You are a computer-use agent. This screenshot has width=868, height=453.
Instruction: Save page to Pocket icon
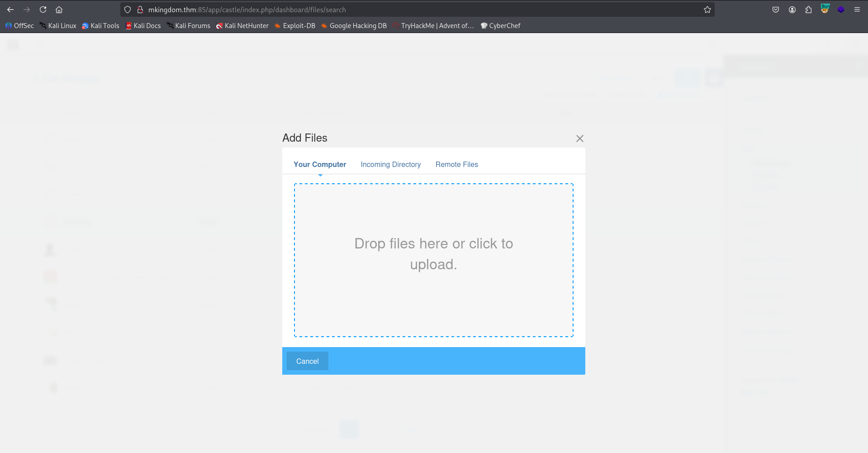776,10
